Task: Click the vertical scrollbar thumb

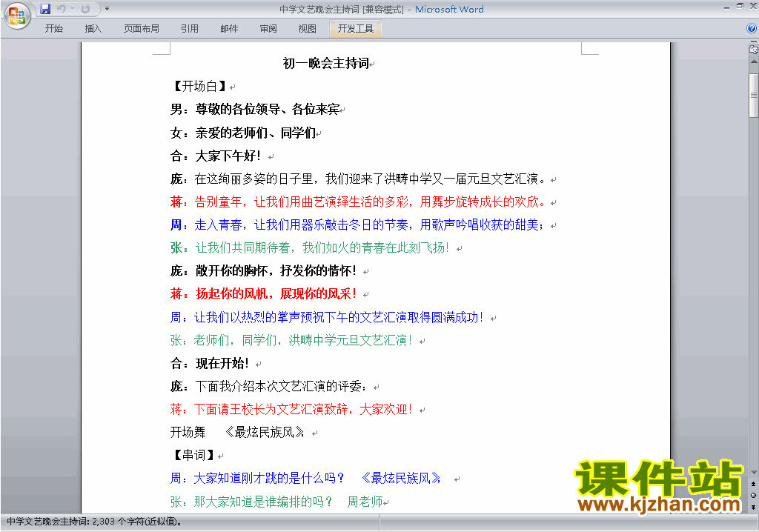Action: [753, 96]
